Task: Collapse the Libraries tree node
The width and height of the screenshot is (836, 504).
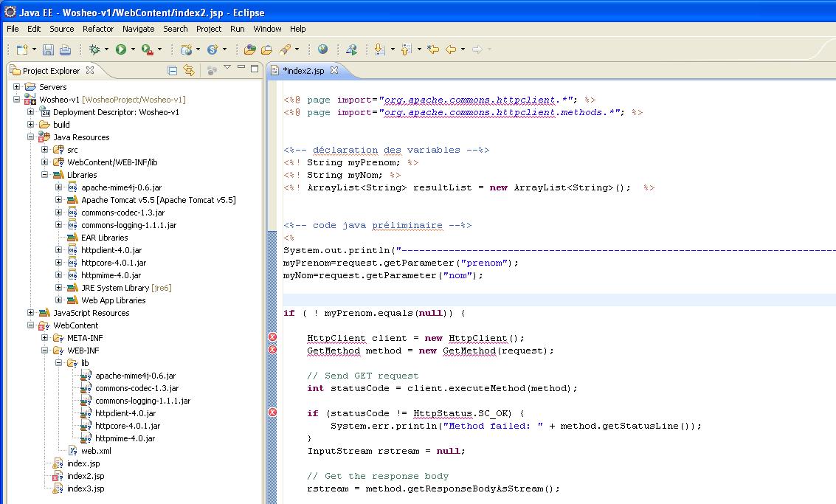Action: (x=45, y=175)
